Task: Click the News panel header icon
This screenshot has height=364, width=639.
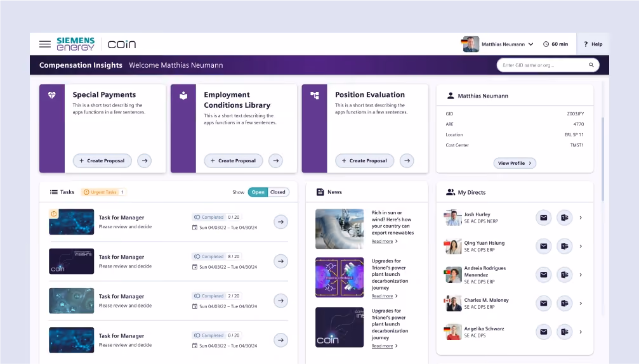Action: [x=320, y=192]
